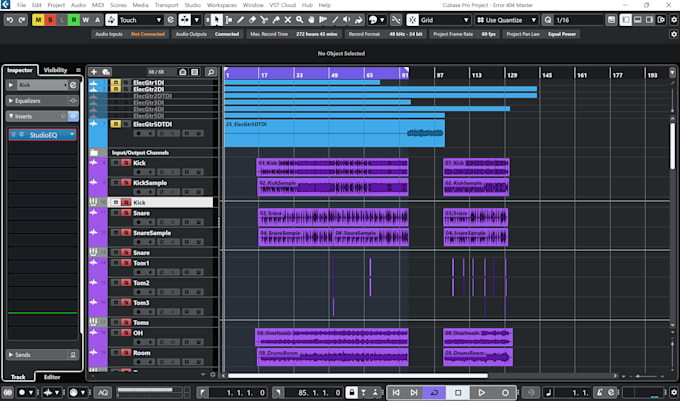Click the transport Stop button
The width and height of the screenshot is (680, 401).
coord(458,393)
